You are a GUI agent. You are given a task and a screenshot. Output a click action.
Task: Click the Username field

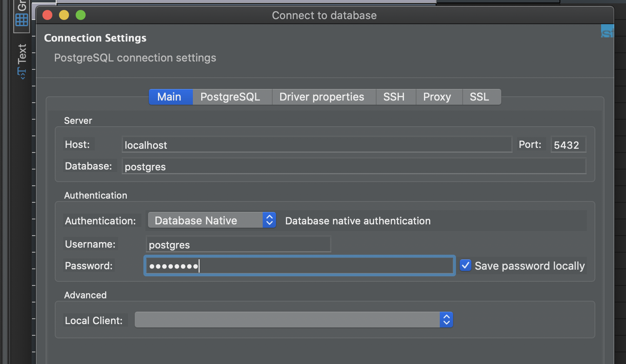click(238, 244)
